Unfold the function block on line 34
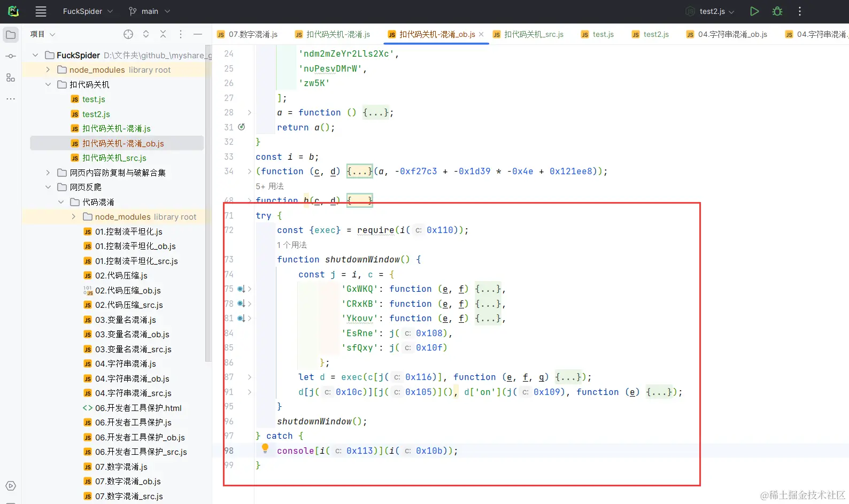The image size is (849, 504). (x=250, y=172)
